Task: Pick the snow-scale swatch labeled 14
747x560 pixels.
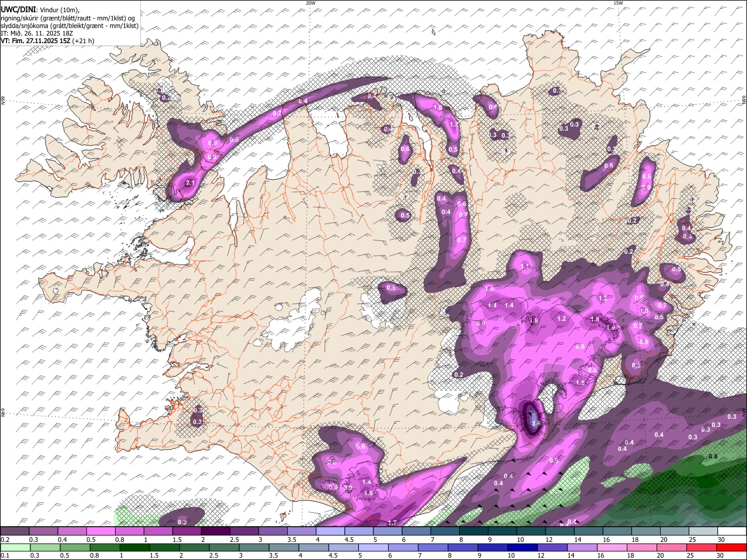Action: (x=587, y=531)
